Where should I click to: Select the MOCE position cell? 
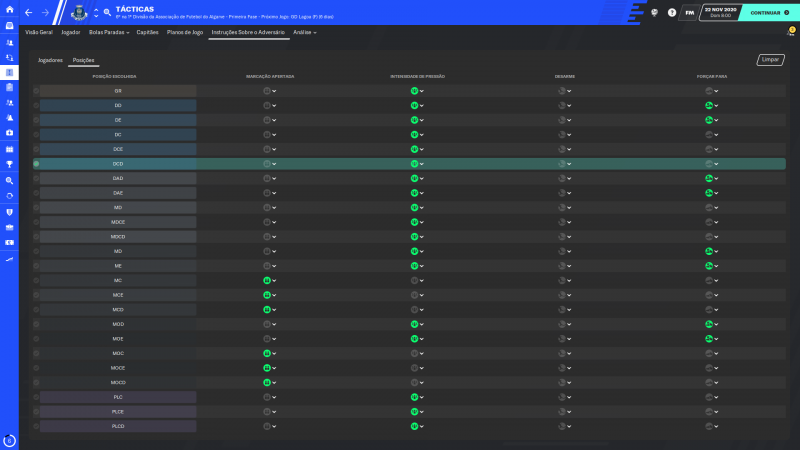[118, 368]
